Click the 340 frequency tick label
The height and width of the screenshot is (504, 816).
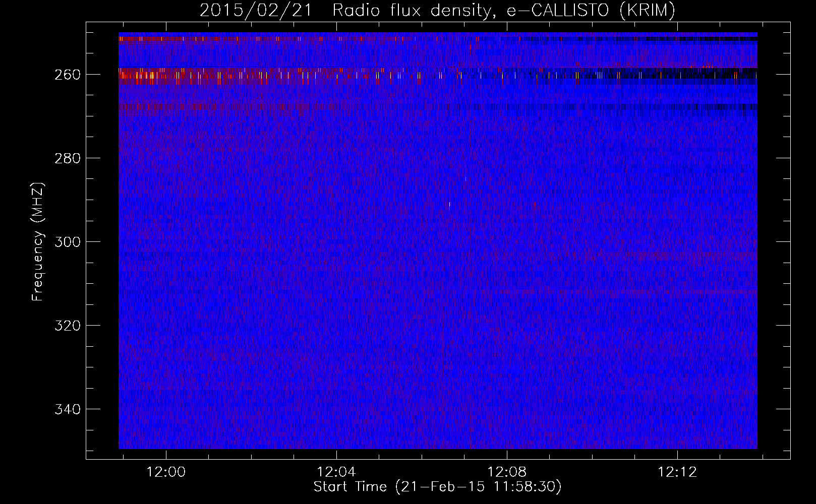[x=68, y=409]
